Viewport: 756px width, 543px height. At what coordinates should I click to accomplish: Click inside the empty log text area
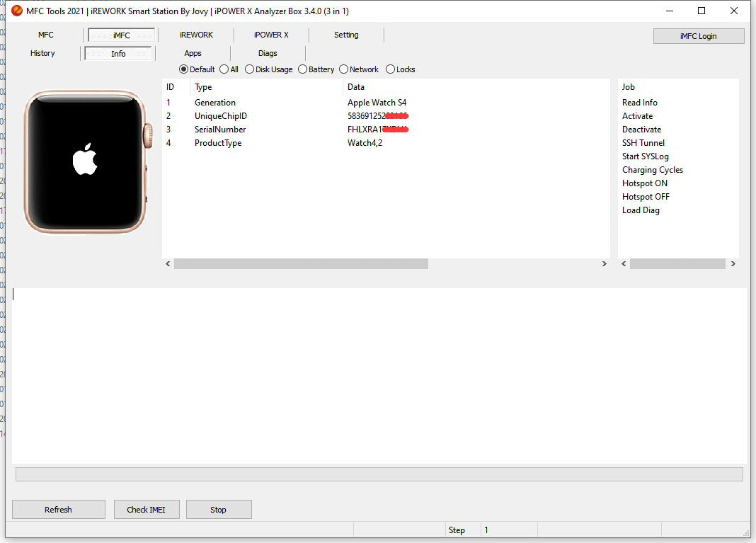pyautogui.click(x=379, y=375)
